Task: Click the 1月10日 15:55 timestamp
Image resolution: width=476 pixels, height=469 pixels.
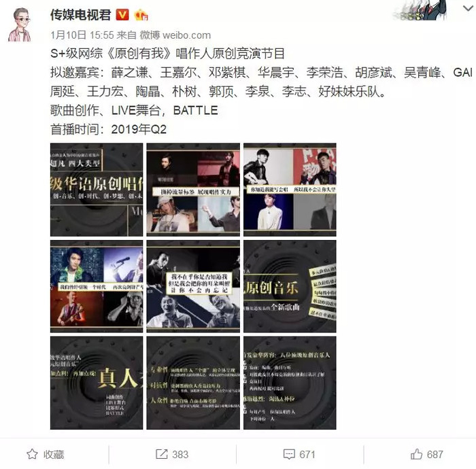Action: pos(82,35)
